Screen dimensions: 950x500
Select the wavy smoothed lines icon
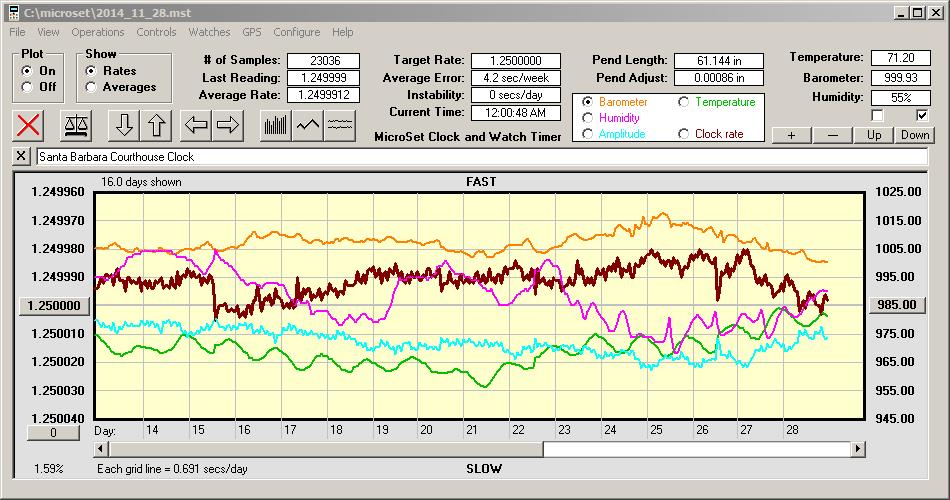point(340,125)
